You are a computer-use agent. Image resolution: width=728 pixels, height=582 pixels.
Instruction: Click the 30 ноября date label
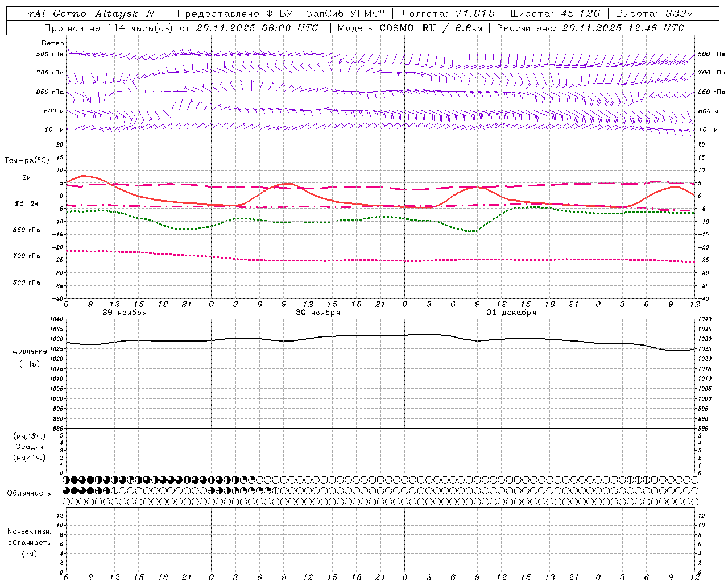pos(318,313)
